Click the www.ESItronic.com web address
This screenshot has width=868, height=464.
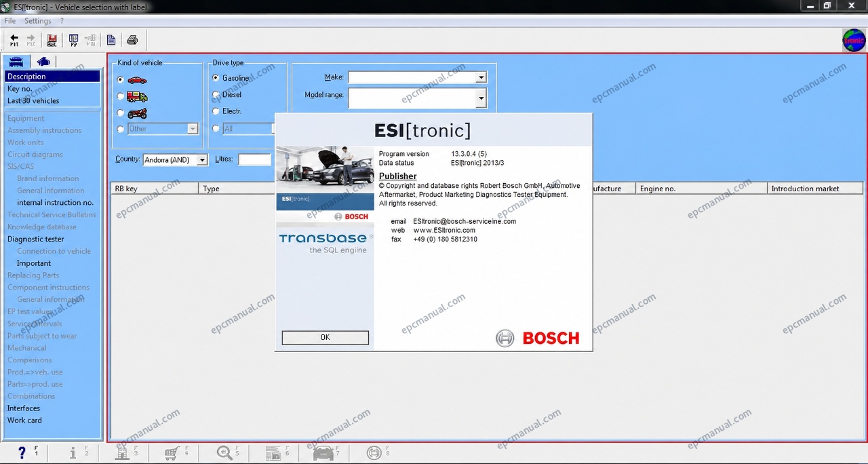444,230
